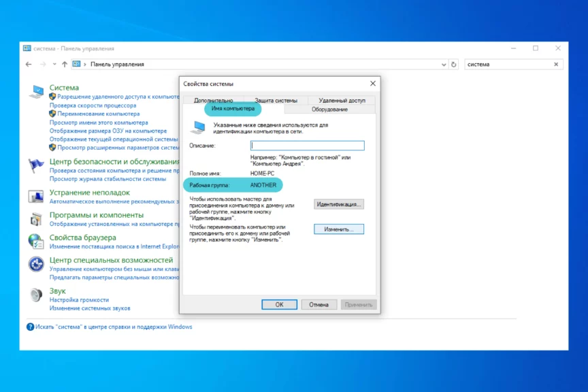The height and width of the screenshot is (392, 588).
Task: Click the Устранение неполадок icon
Action: (x=36, y=197)
